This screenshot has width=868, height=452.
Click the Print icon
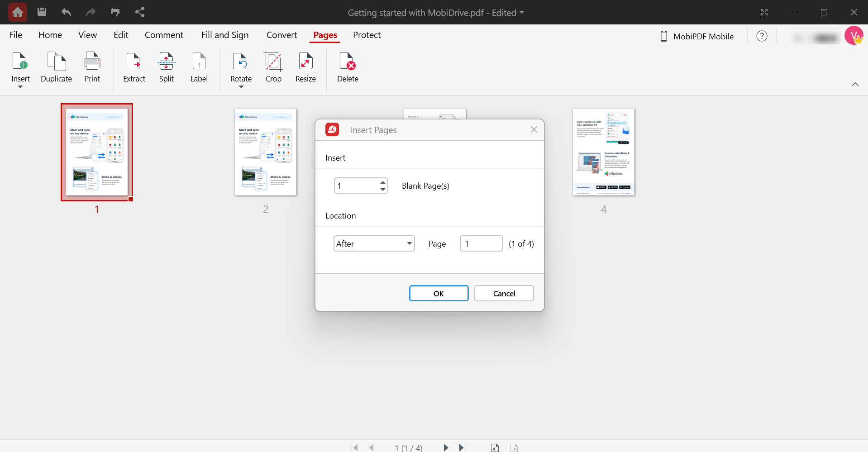pos(115,12)
